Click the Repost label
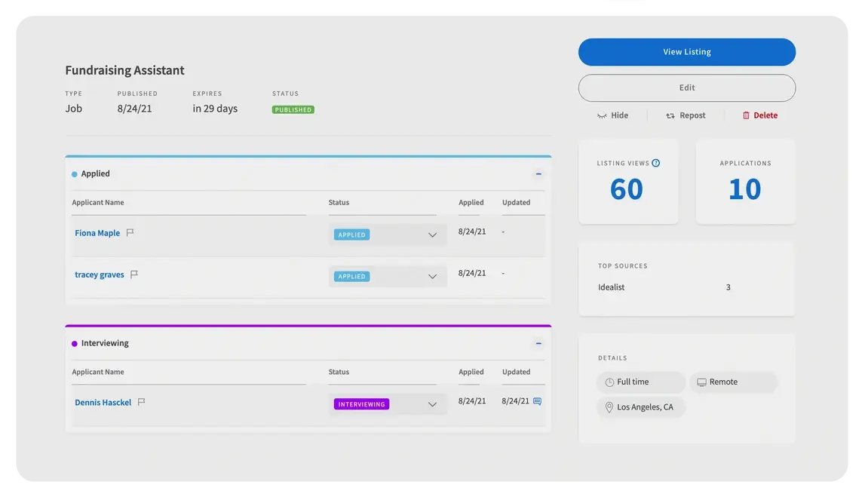Viewport: 868px width, 497px height. pyautogui.click(x=692, y=115)
